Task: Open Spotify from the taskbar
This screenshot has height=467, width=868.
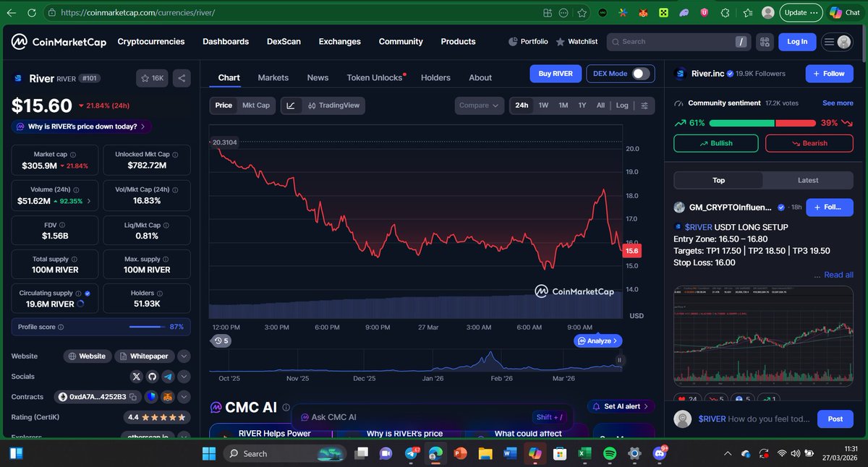Action: [609, 453]
